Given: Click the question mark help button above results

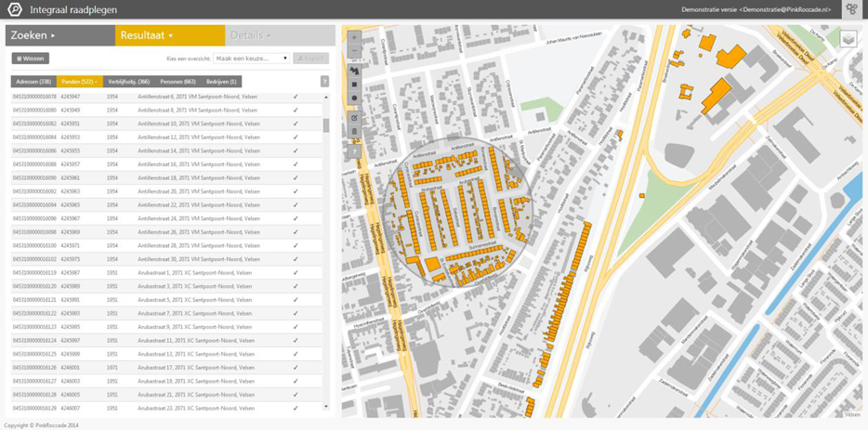Looking at the screenshot, I should [324, 82].
